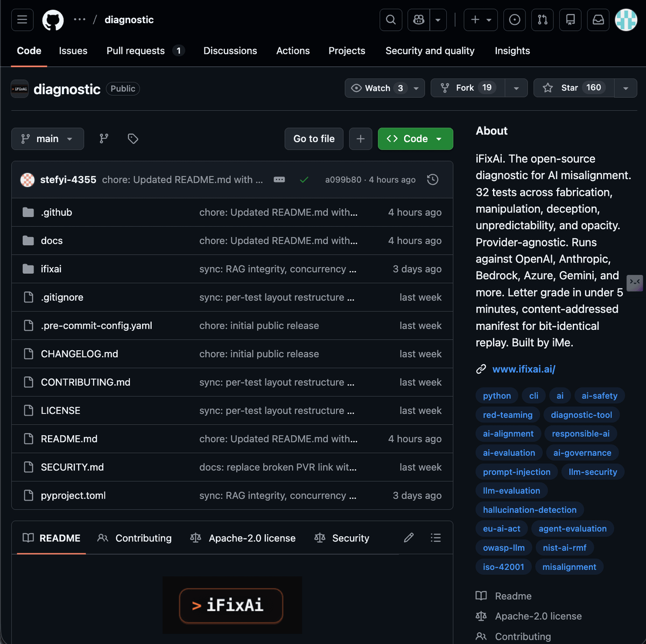Switch to the Code tab

29,51
